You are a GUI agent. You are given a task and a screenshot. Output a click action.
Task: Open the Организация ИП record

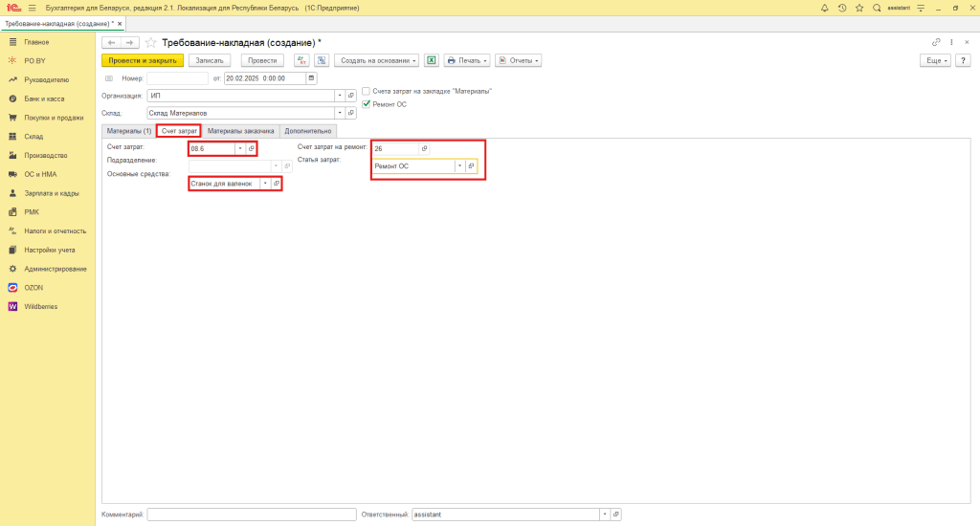pyautogui.click(x=350, y=96)
